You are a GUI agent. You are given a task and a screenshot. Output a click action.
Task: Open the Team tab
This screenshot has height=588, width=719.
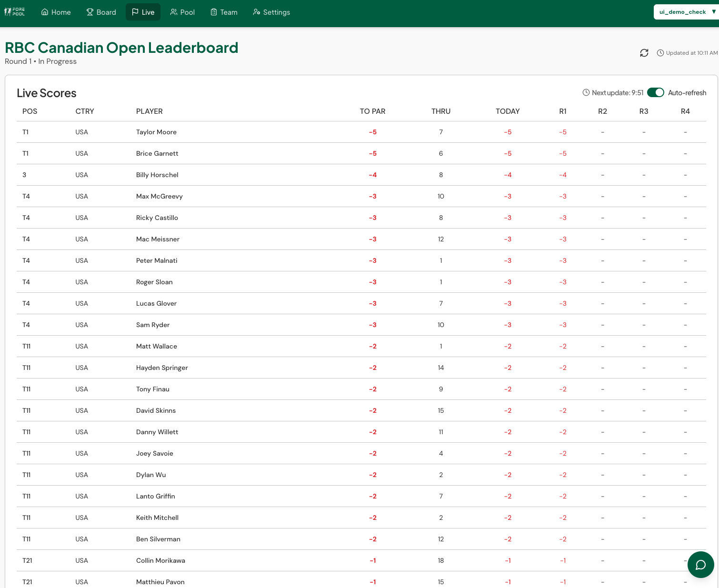pos(224,12)
